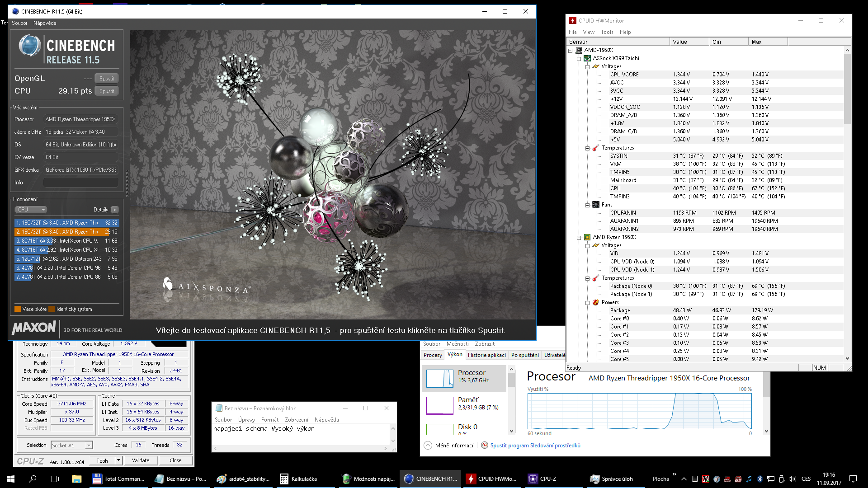The height and width of the screenshot is (488, 868).
Task: Click the Fans node fan icon
Action: [596, 205]
